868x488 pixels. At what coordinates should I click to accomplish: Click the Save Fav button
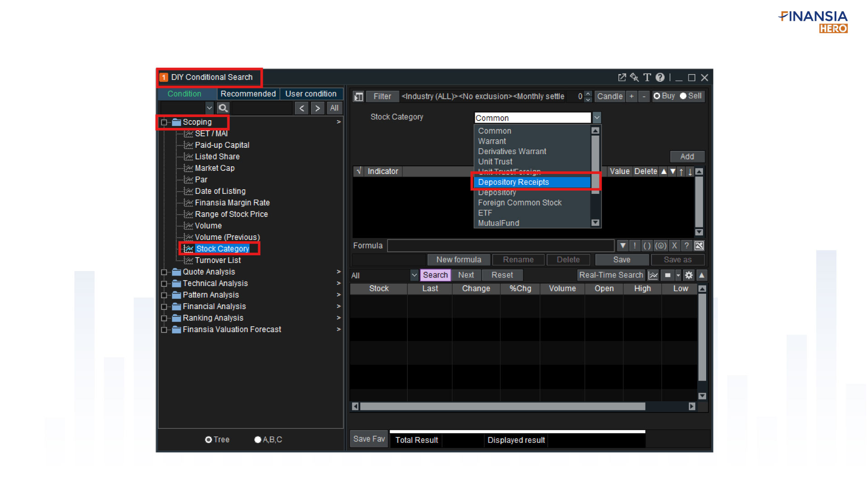coord(369,439)
